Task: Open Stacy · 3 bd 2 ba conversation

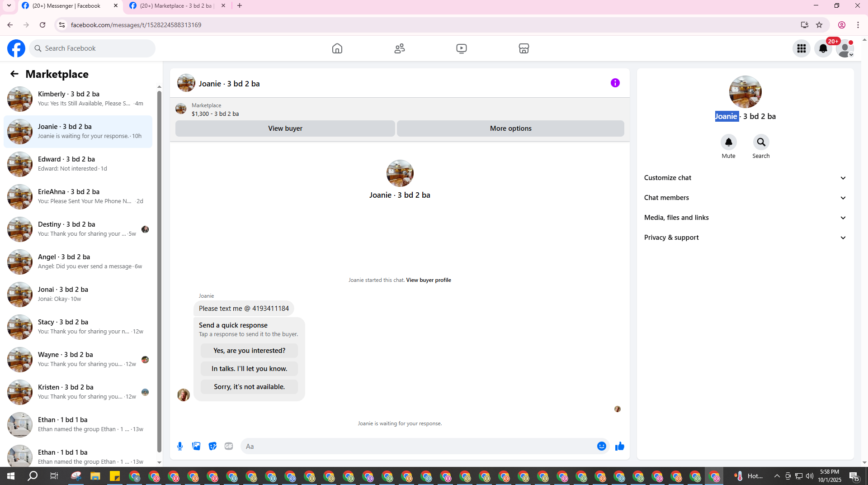Action: tap(78, 327)
